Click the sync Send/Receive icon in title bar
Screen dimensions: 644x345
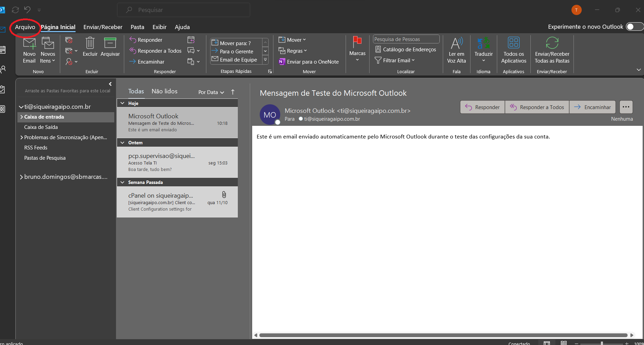coord(15,10)
